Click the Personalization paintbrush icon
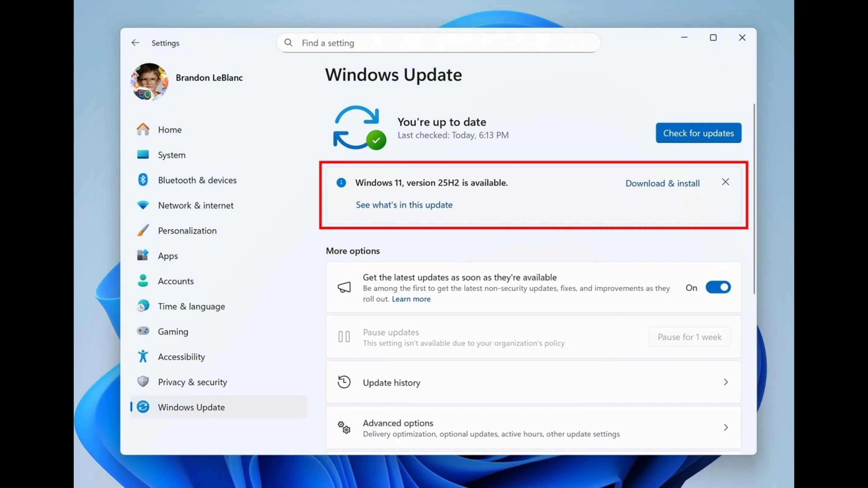The height and width of the screenshot is (488, 868). (x=143, y=230)
